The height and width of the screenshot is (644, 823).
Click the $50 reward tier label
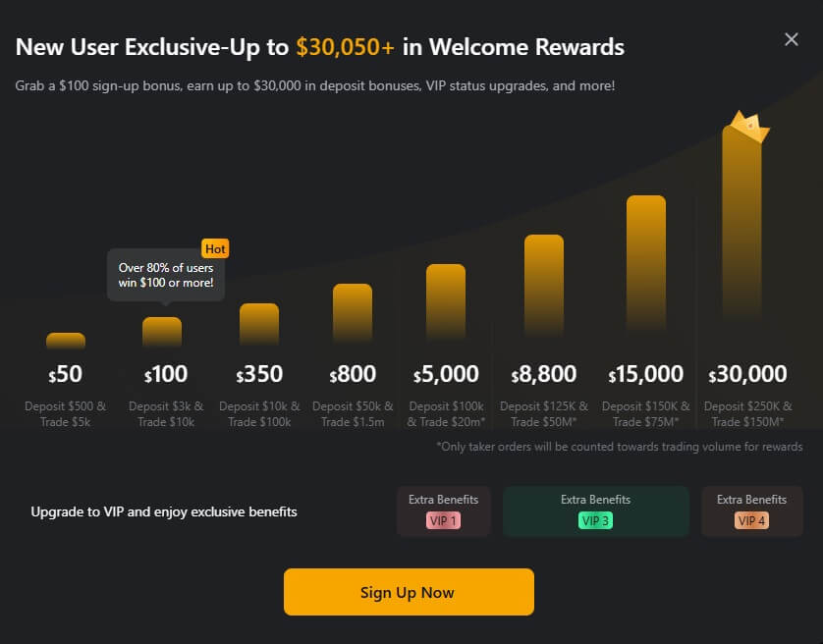coord(65,374)
